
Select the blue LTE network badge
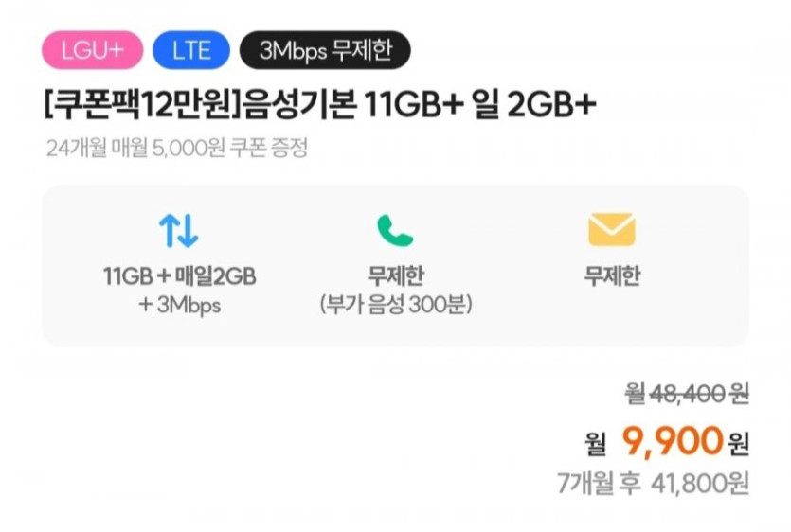tap(191, 50)
